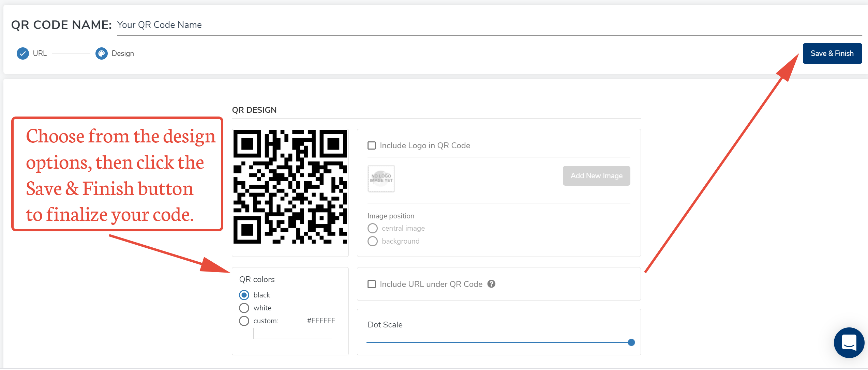Viewport: 868px width, 370px height.
Task: Enable Include Logo in QR Code
Action: 372,145
